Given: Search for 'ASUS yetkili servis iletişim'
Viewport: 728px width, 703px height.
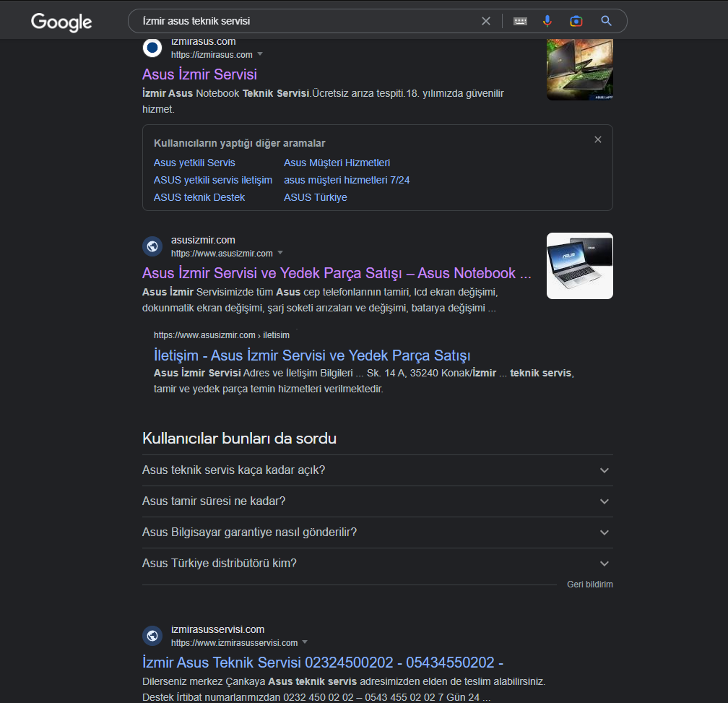Looking at the screenshot, I should [x=213, y=180].
